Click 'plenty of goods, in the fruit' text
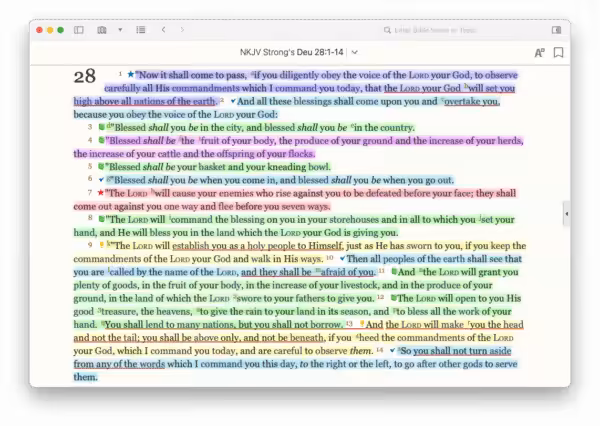600x426 pixels. (157, 285)
